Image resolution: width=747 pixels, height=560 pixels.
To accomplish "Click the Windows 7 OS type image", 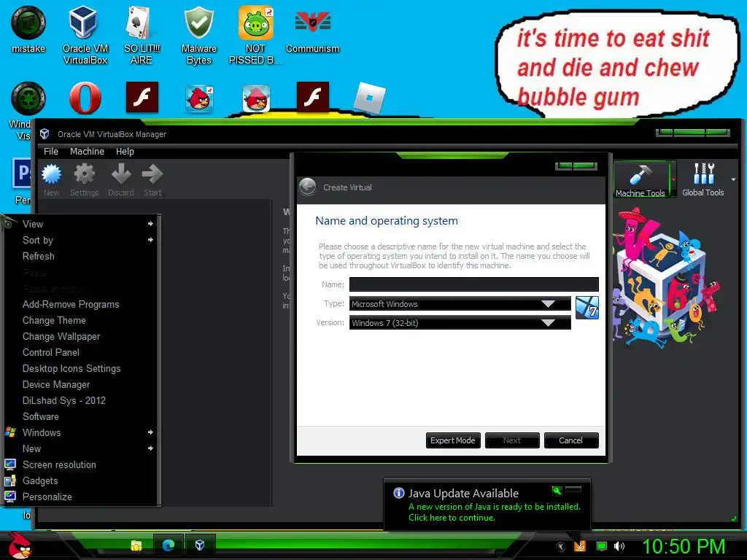I will (587, 308).
